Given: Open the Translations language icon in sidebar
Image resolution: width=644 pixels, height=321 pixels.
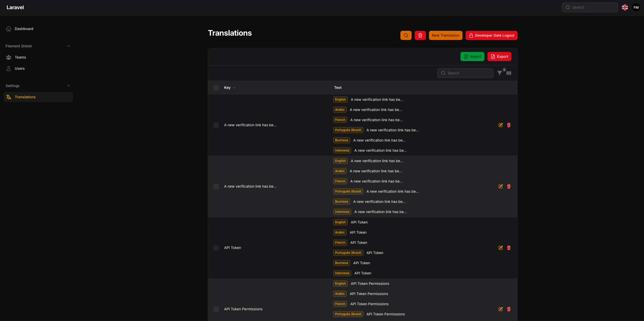Looking at the screenshot, I should click(9, 97).
